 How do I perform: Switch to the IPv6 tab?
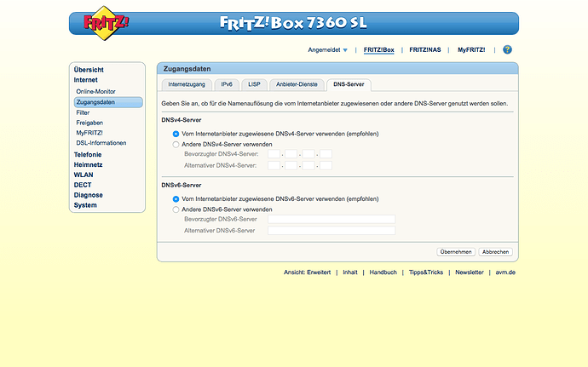(x=227, y=84)
